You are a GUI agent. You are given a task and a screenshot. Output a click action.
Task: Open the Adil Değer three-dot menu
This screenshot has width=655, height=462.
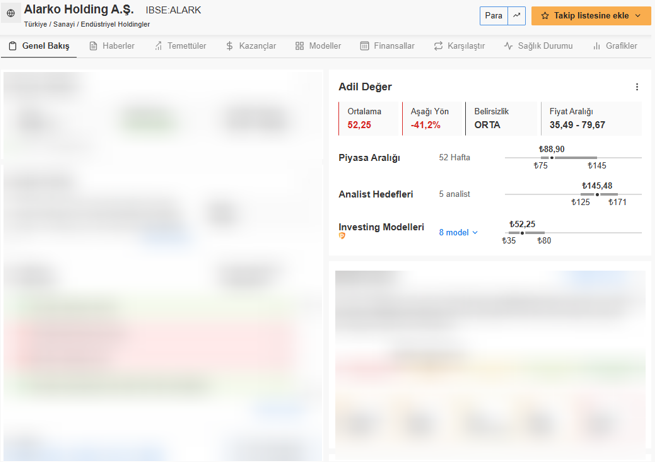pyautogui.click(x=637, y=87)
